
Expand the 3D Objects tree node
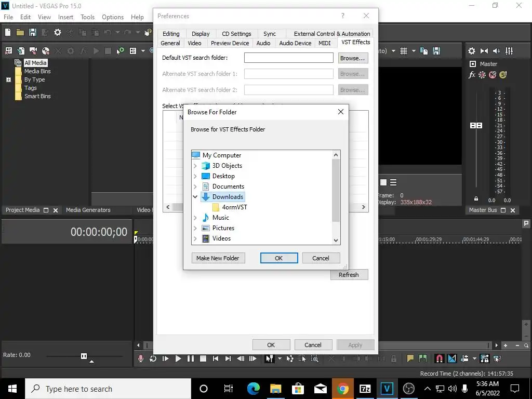(x=195, y=166)
